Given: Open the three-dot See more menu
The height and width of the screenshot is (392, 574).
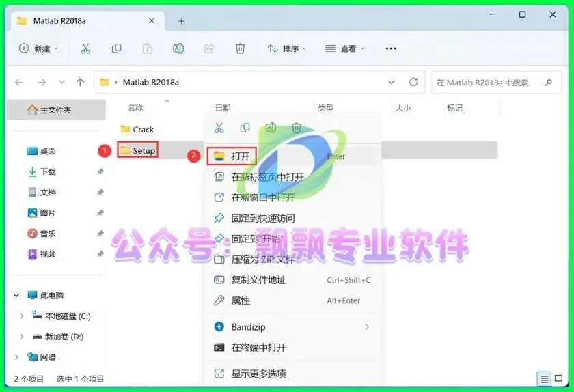Looking at the screenshot, I should click(x=391, y=48).
